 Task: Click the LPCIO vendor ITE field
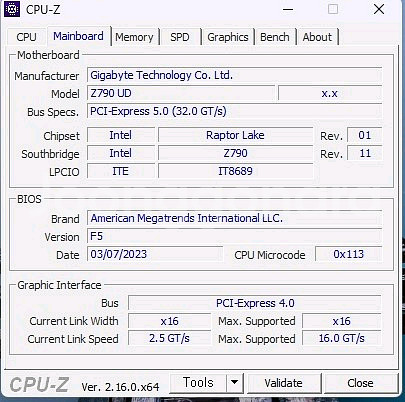pos(121,171)
